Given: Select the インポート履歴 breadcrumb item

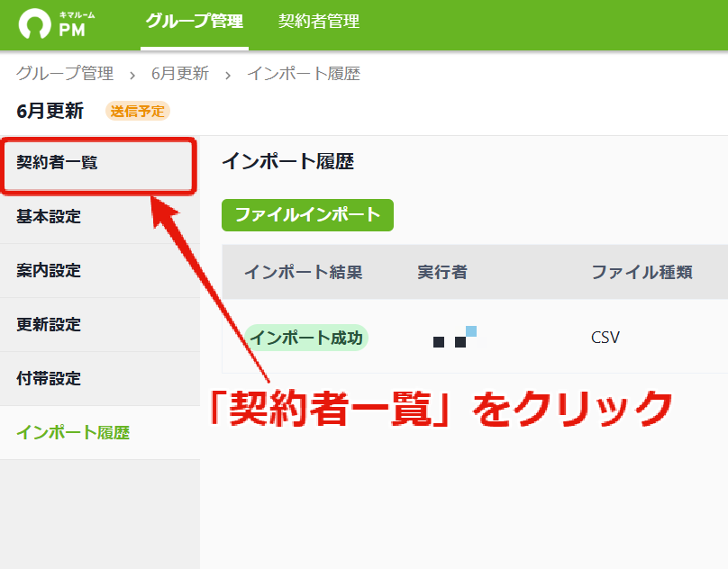Looking at the screenshot, I should [x=304, y=73].
